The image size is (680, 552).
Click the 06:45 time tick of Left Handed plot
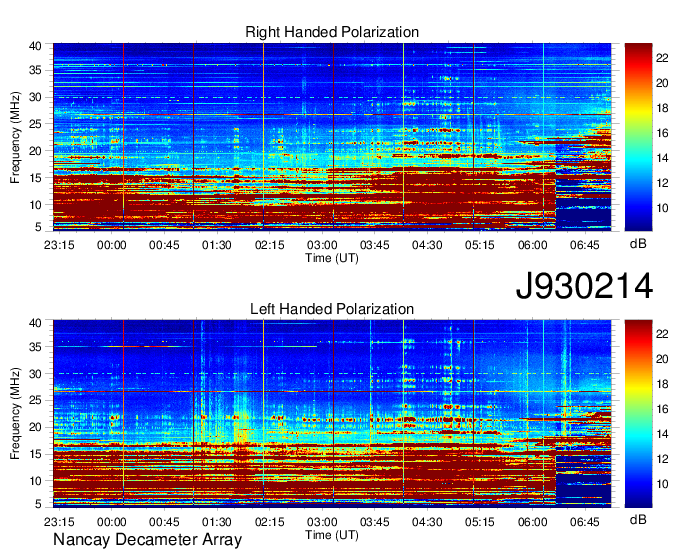pyautogui.click(x=585, y=522)
